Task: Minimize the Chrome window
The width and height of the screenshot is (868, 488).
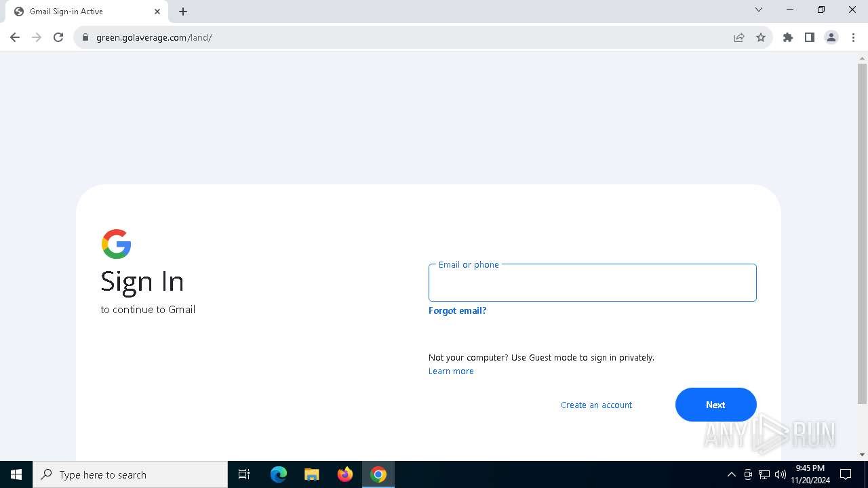Action: (x=790, y=9)
